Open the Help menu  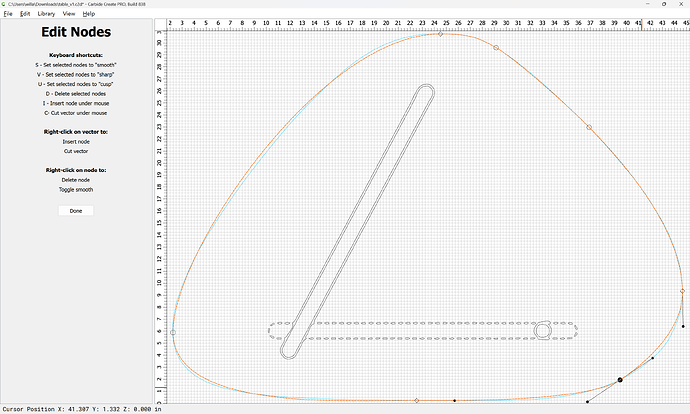click(x=89, y=14)
